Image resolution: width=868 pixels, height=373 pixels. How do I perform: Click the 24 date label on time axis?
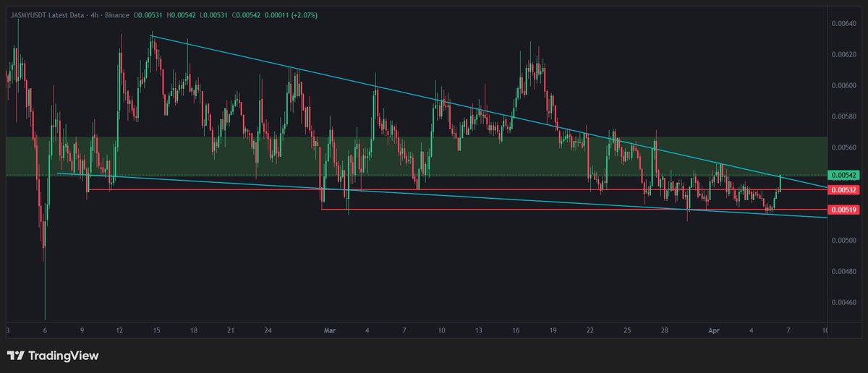tap(268, 330)
